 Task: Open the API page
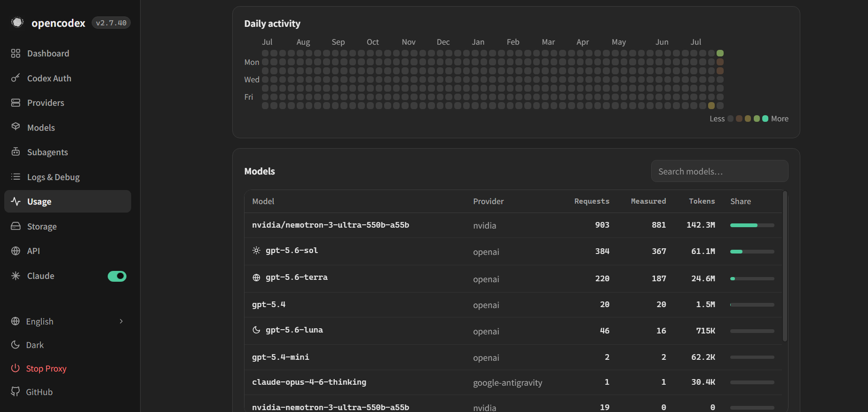pos(68,251)
